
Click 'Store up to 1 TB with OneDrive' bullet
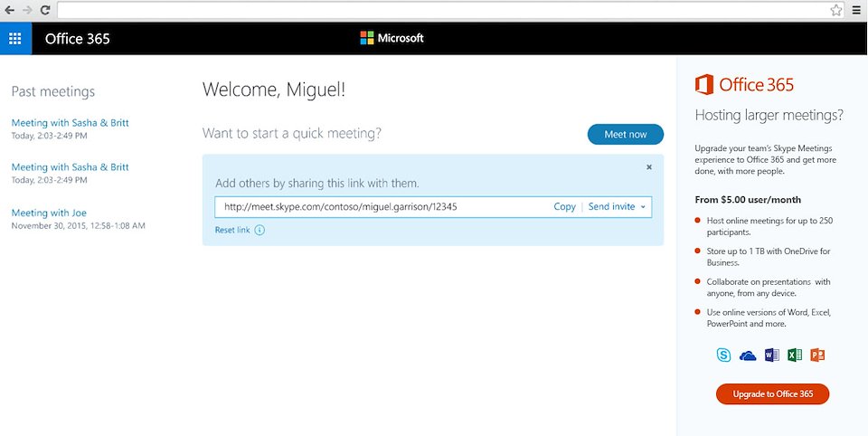[x=769, y=257]
